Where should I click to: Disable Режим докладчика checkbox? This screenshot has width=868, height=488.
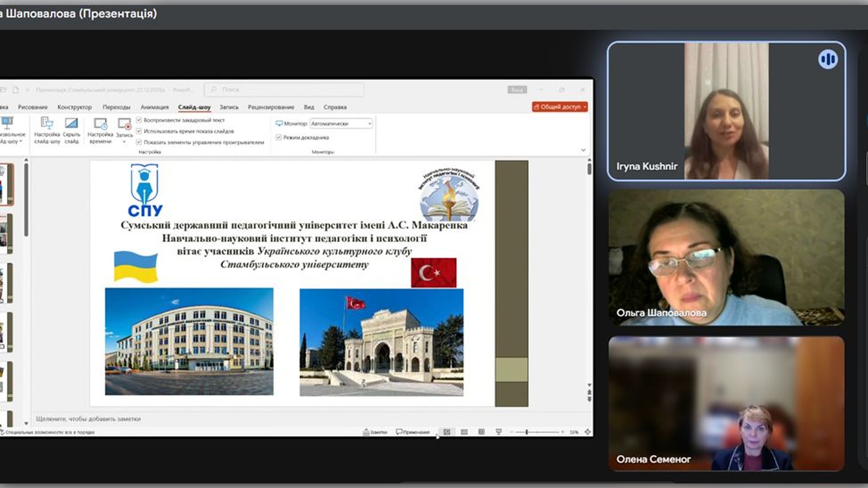(x=278, y=137)
